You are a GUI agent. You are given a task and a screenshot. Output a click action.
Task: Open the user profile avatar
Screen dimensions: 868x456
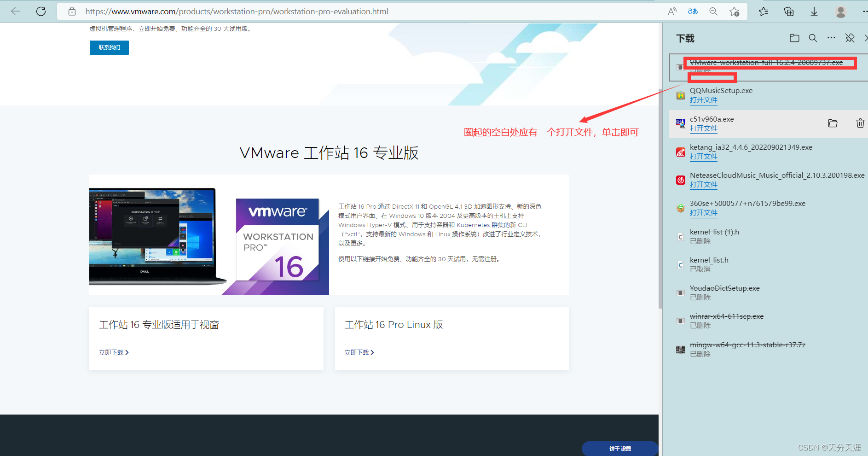(841, 12)
